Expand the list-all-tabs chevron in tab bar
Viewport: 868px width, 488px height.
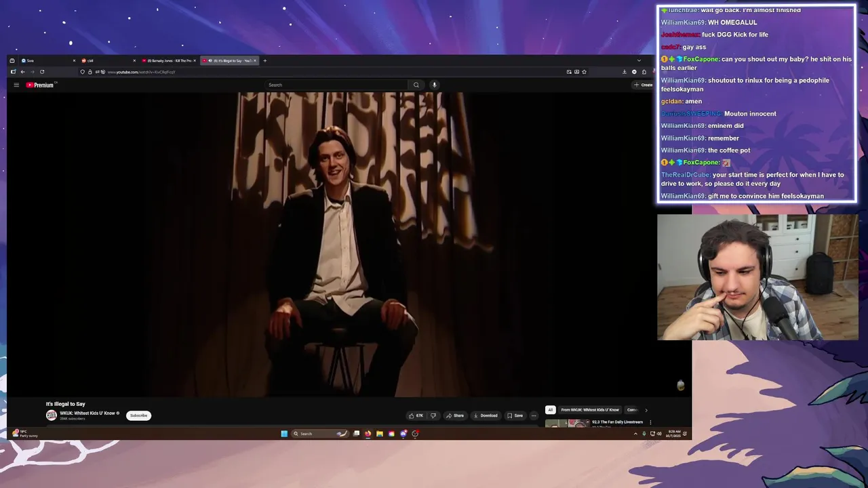click(x=639, y=60)
